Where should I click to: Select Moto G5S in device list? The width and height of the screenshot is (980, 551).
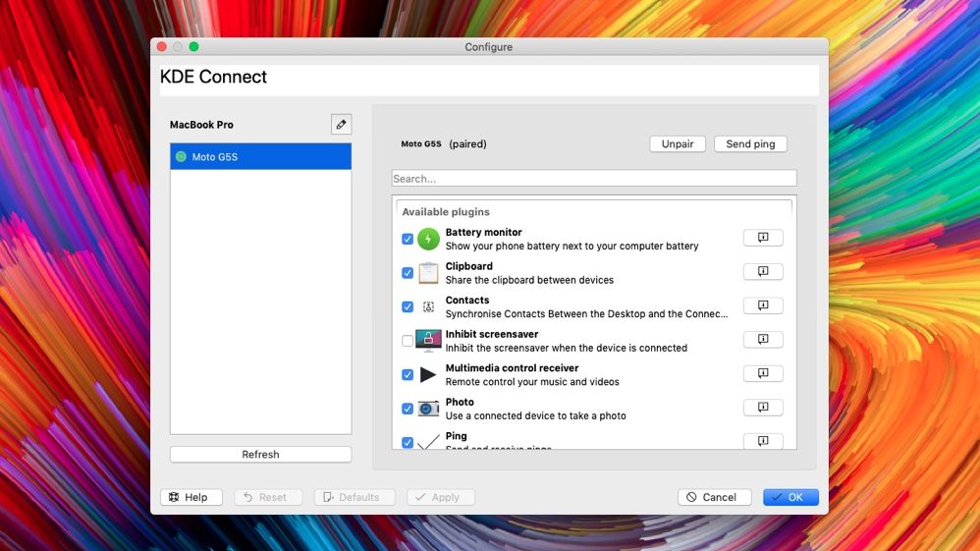point(260,157)
